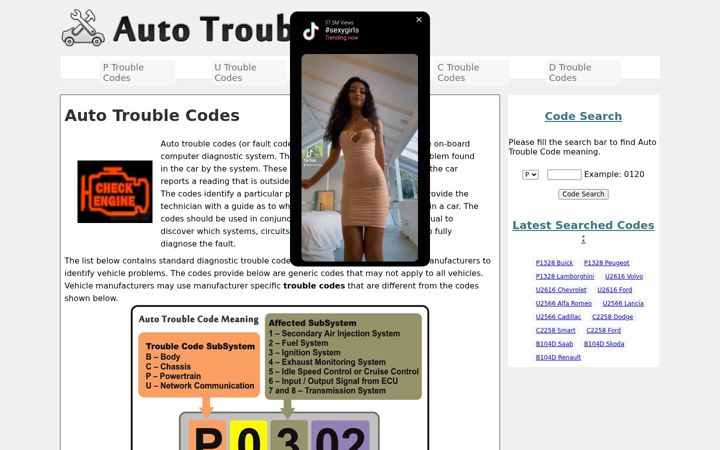Open the B104D Saab link
Screen dimensions: 720x450
tap(554, 344)
